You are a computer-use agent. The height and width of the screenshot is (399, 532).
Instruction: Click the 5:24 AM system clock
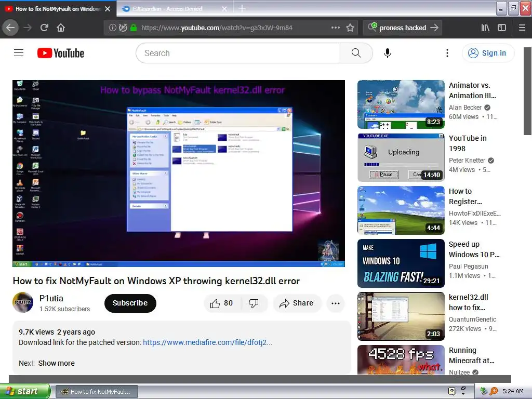click(513, 391)
